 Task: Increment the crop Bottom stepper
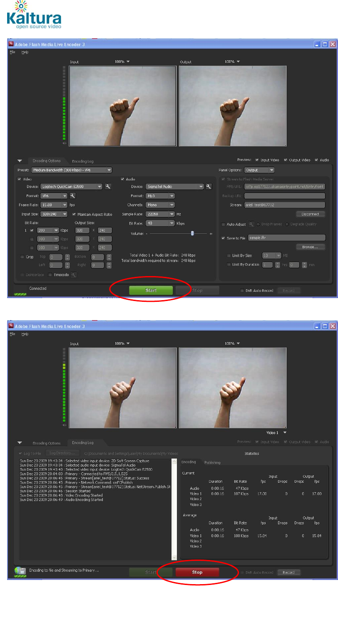coord(109,255)
